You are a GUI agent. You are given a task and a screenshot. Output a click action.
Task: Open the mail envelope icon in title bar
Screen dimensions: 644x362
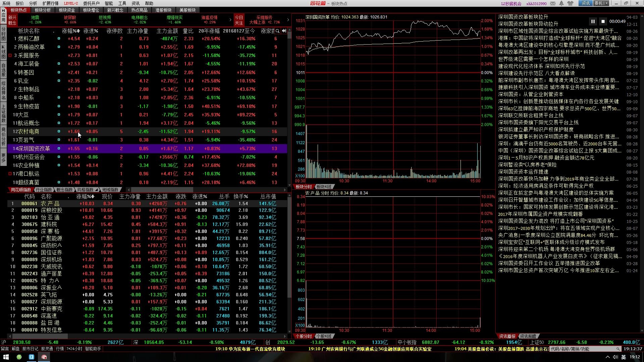point(552,3)
